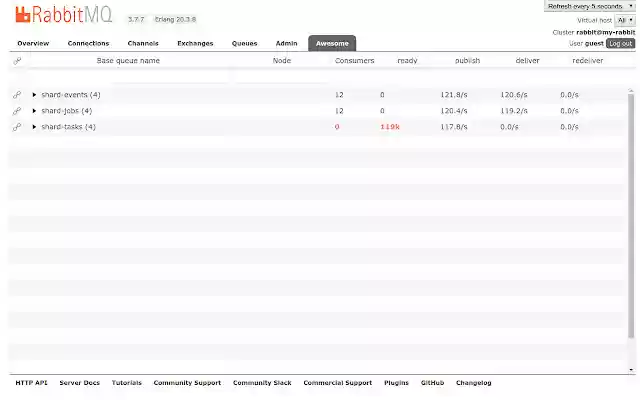Click the link icon beside shard-jobs

click(17, 111)
